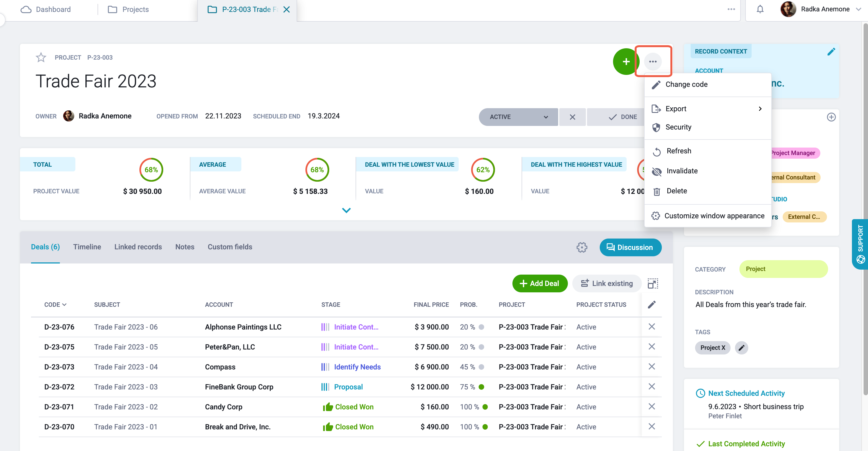
Task: Click the Add Deal button
Action: click(540, 284)
